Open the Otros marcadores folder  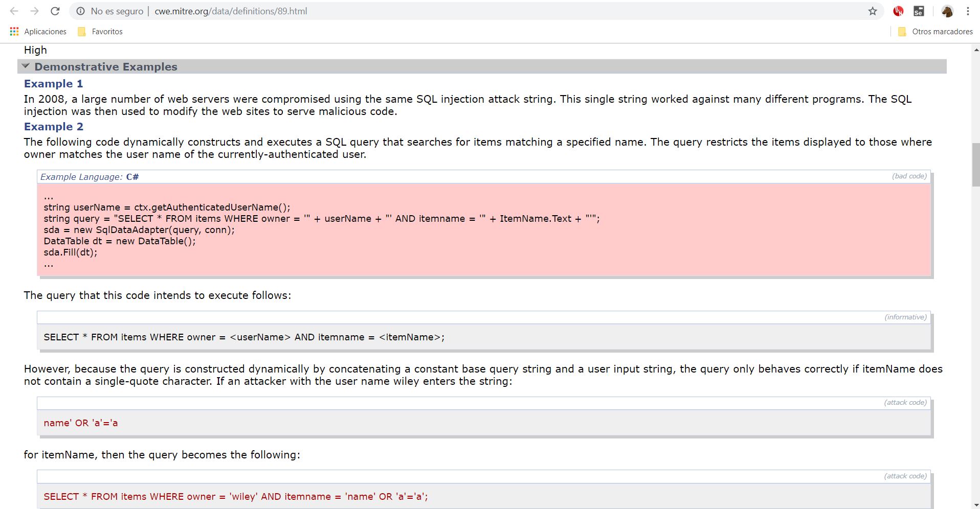pyautogui.click(x=936, y=32)
